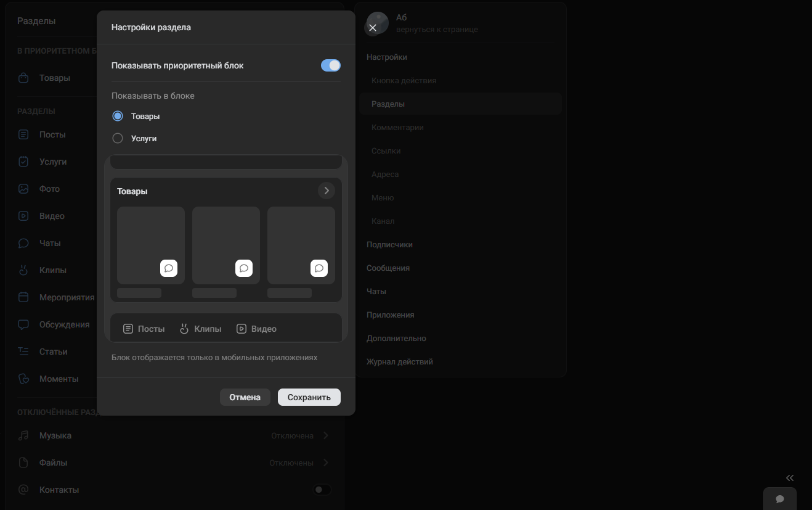
Task: Click the Статьи row label in sidebar
Action: [54, 352]
